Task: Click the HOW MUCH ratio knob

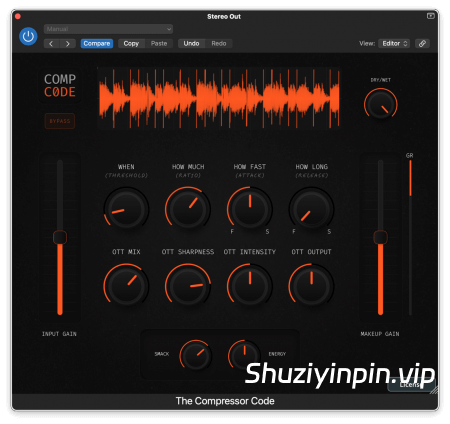Action: (188, 209)
